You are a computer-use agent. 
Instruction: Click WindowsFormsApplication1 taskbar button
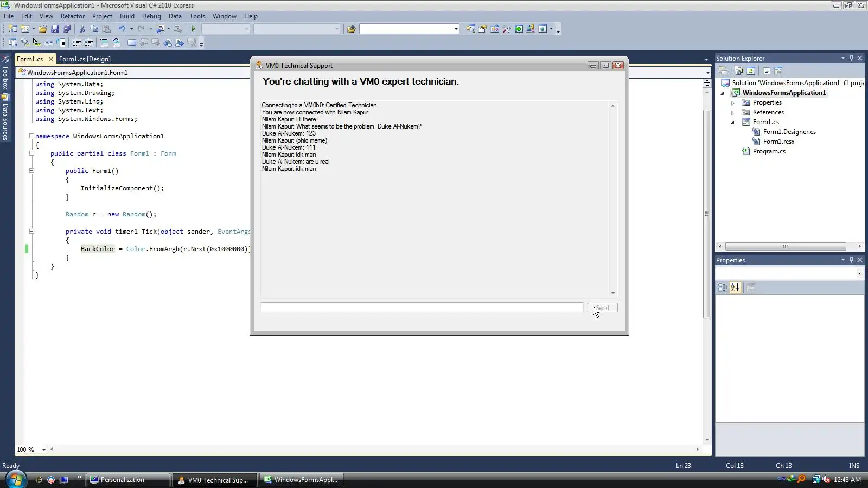pyautogui.click(x=302, y=480)
